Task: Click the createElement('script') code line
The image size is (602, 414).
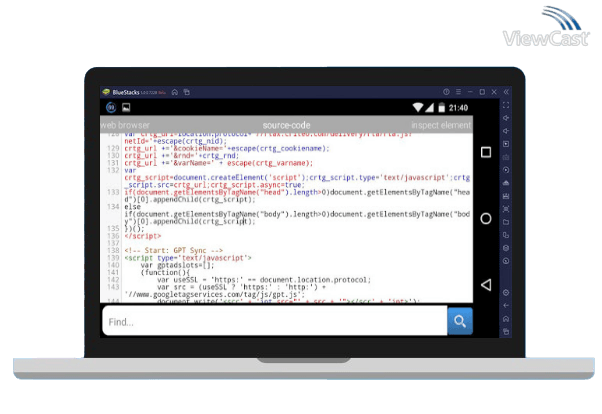Action: 297,177
